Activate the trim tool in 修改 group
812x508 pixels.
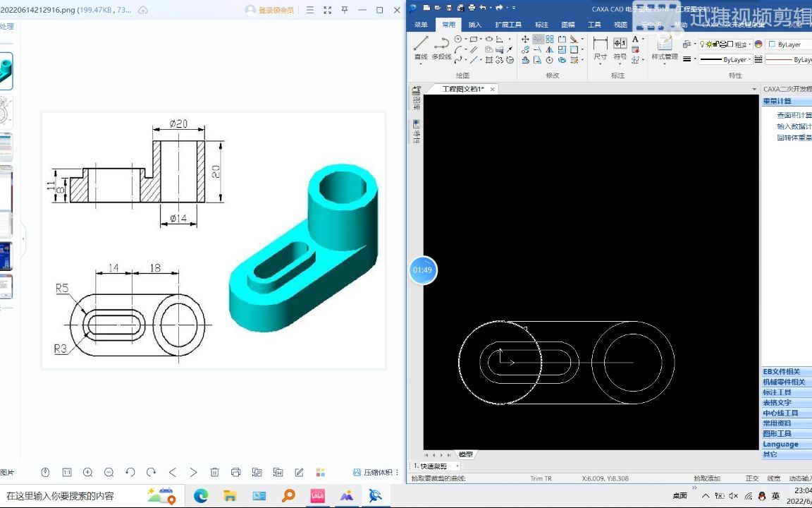[x=538, y=40]
